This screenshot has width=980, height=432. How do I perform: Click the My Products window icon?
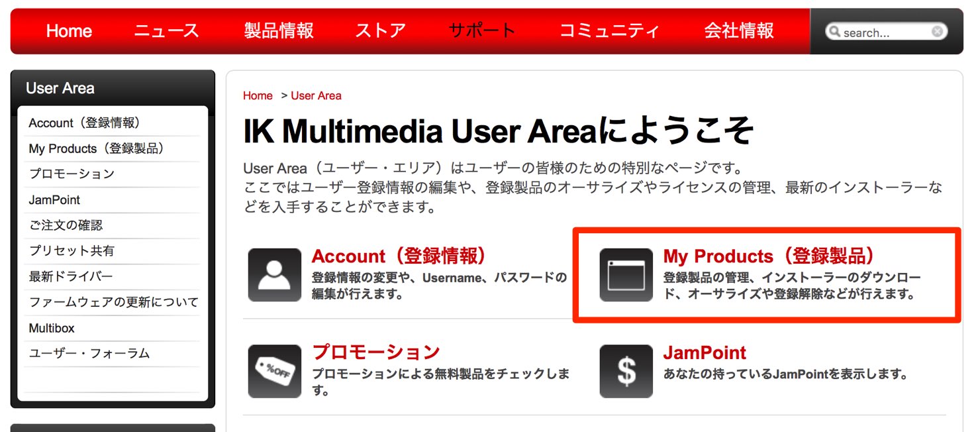pyautogui.click(x=626, y=275)
